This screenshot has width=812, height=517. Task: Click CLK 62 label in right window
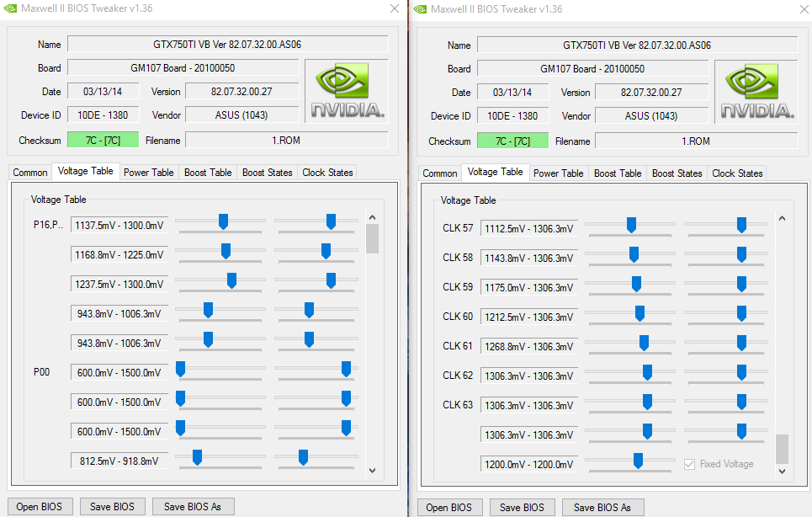point(458,376)
